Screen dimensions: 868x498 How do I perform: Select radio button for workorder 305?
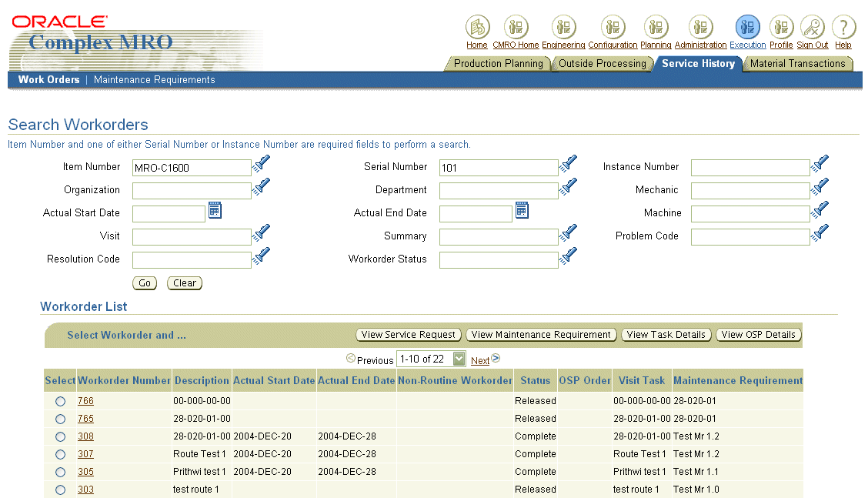[60, 473]
